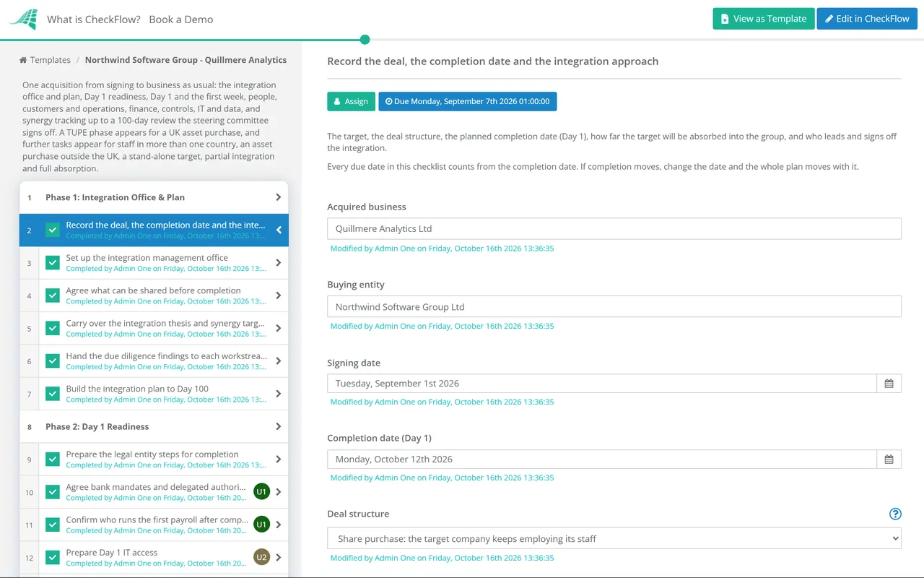Select Confirm who runs the first payroll task
Viewport: 924px width, 578px height.
coord(154,525)
